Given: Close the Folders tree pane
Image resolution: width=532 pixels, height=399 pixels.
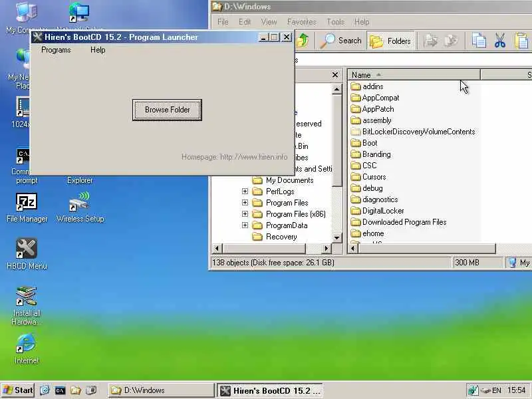Looking at the screenshot, I should [x=335, y=74].
